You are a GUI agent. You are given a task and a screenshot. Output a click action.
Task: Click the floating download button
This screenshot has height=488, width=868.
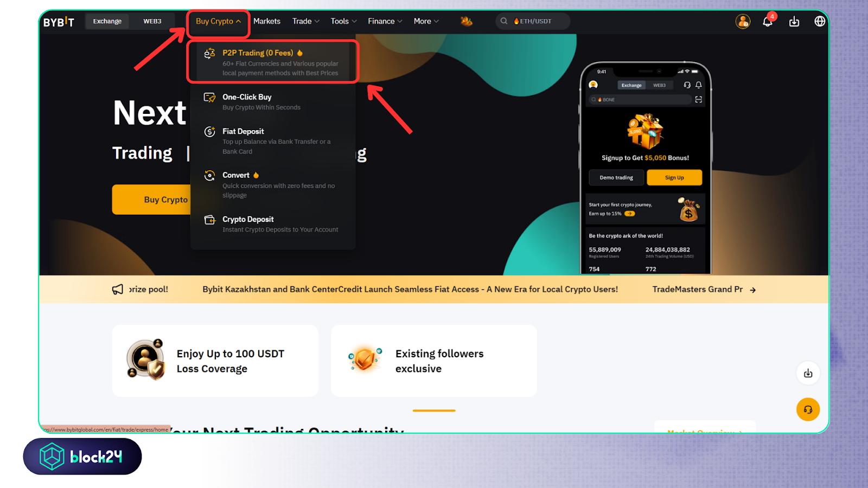808,373
